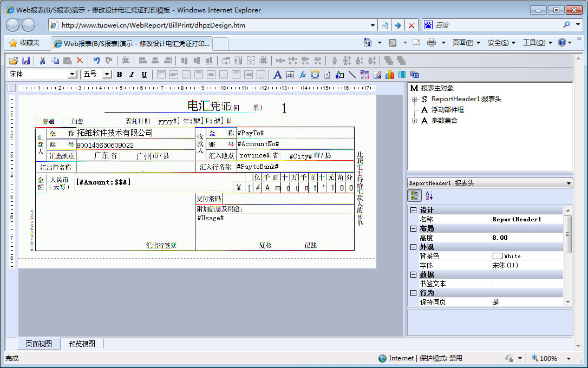Insert a text label with the A tool
The width and height of the screenshot is (588, 368).
tap(277, 75)
